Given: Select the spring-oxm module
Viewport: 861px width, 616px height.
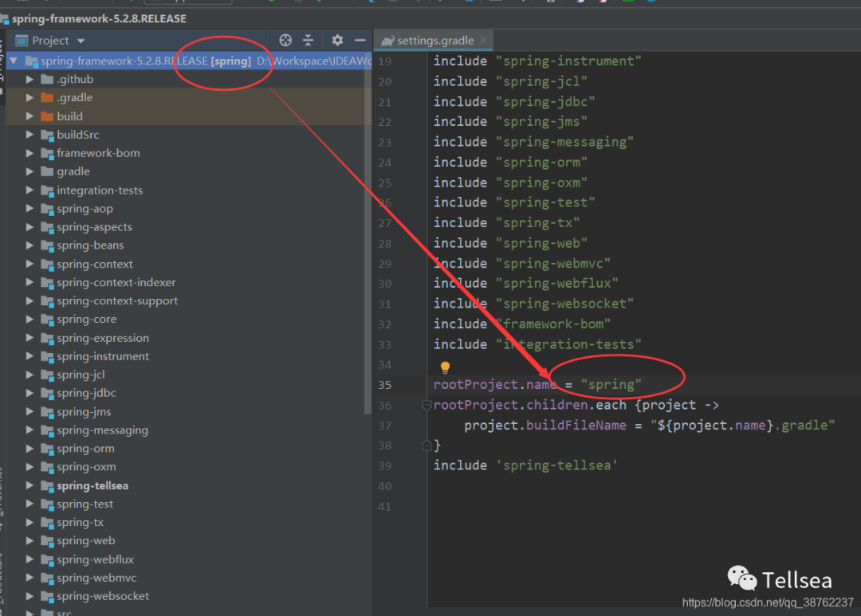Looking at the screenshot, I should point(86,467).
